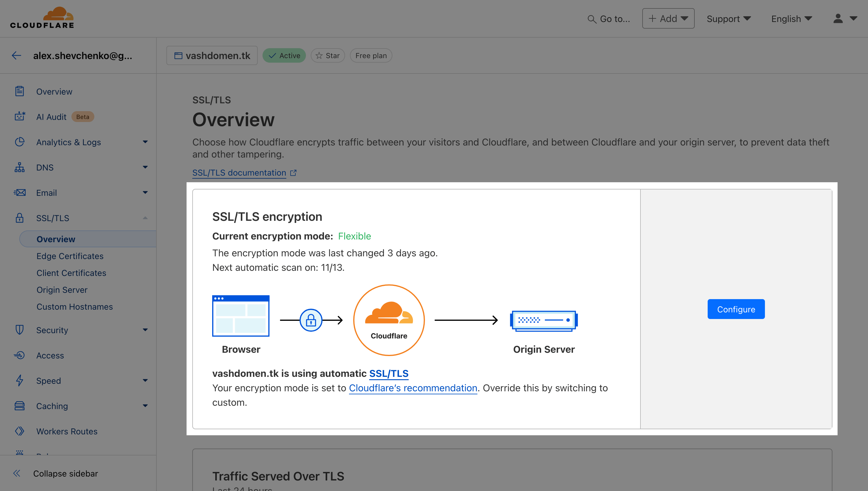Click the Email envelope icon
The image size is (868, 491).
(20, 192)
